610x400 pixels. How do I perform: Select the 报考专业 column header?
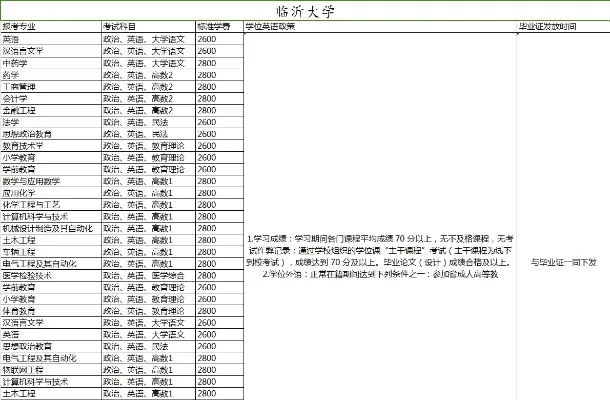51,27
